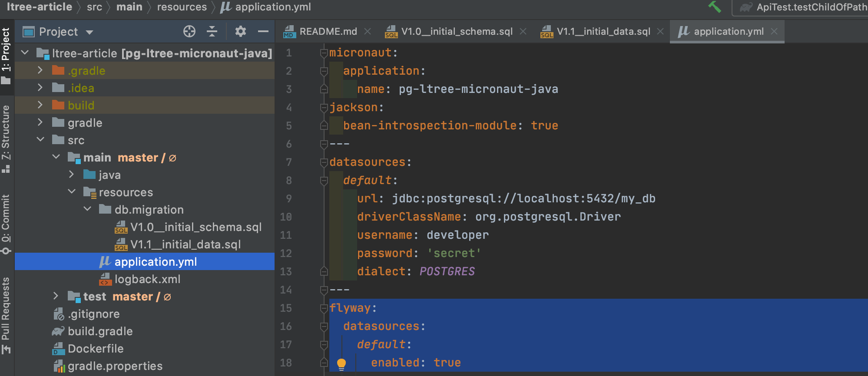The height and width of the screenshot is (376, 868).
Task: Switch to V1.1__initial_data.sql editor tab
Action: click(x=603, y=31)
